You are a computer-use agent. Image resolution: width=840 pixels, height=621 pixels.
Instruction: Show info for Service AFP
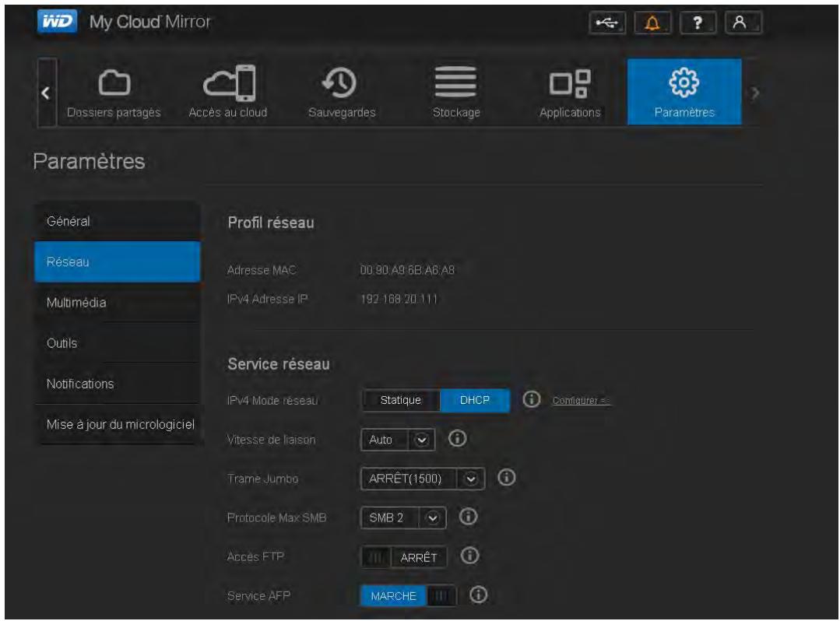[478, 595]
